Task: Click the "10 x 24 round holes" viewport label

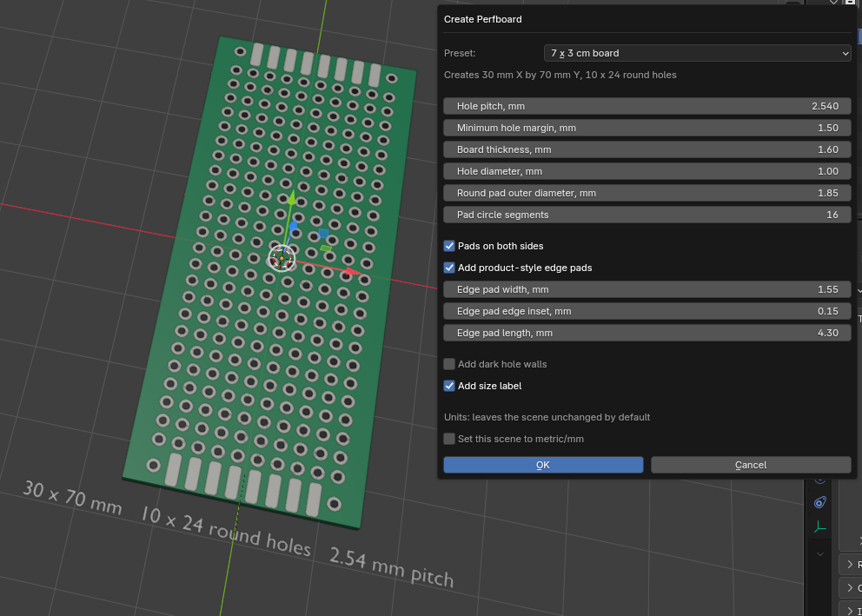Action: pyautogui.click(x=225, y=531)
